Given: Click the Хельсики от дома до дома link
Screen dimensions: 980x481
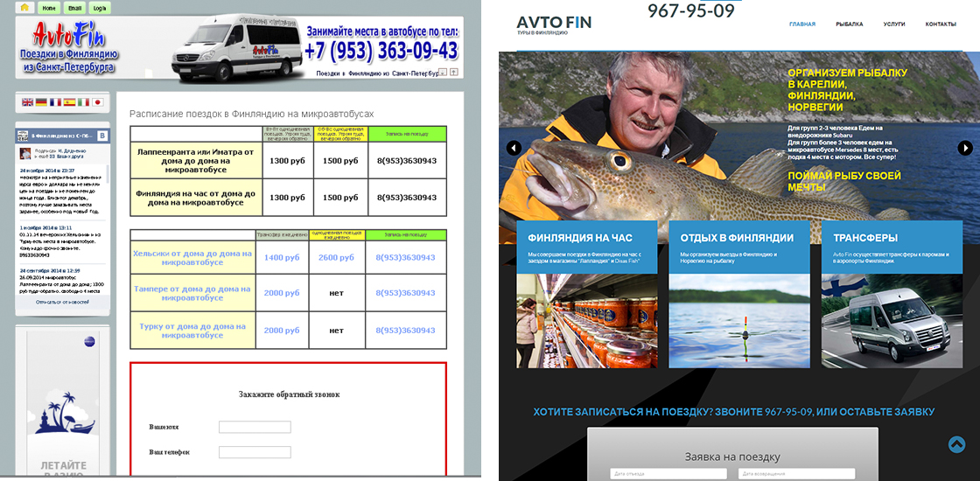Looking at the screenshot, I should tap(191, 257).
